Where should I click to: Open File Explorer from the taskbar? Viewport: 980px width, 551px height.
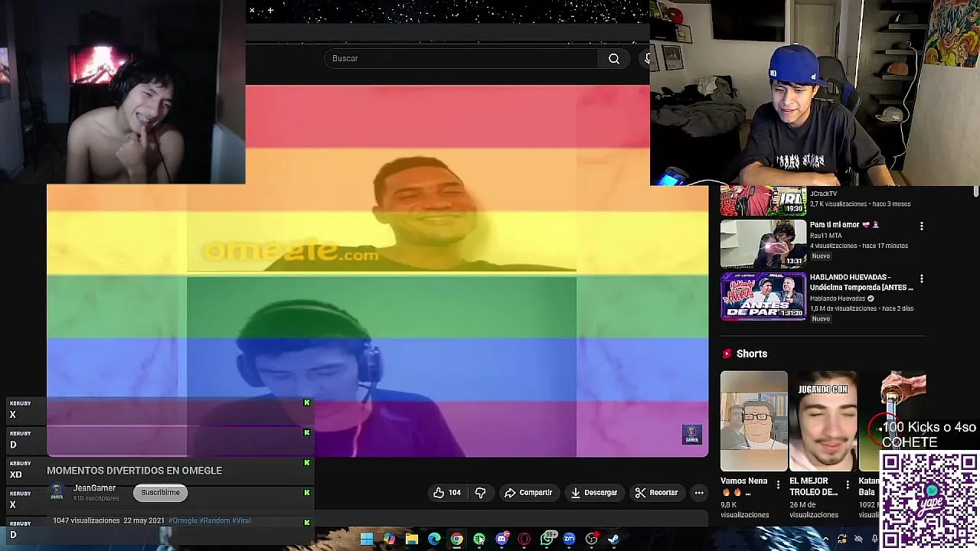[412, 539]
